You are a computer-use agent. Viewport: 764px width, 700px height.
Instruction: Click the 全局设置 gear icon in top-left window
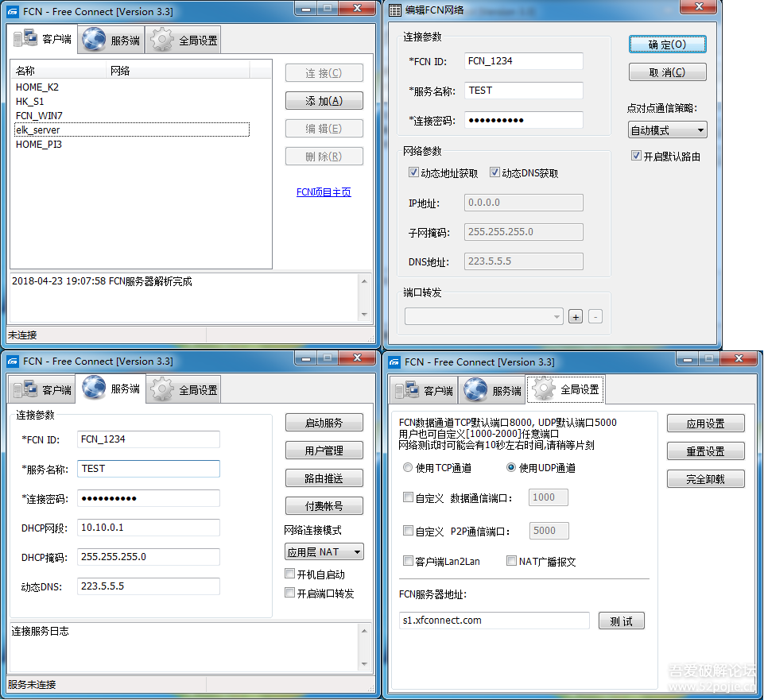pos(162,39)
